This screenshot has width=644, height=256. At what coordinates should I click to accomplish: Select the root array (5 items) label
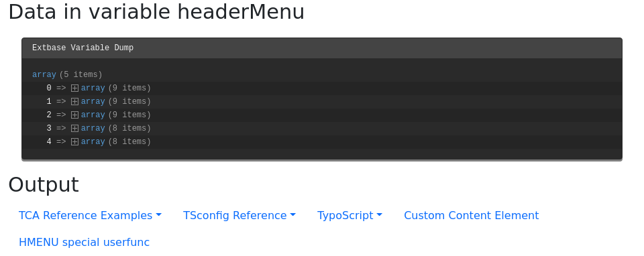[x=67, y=74]
